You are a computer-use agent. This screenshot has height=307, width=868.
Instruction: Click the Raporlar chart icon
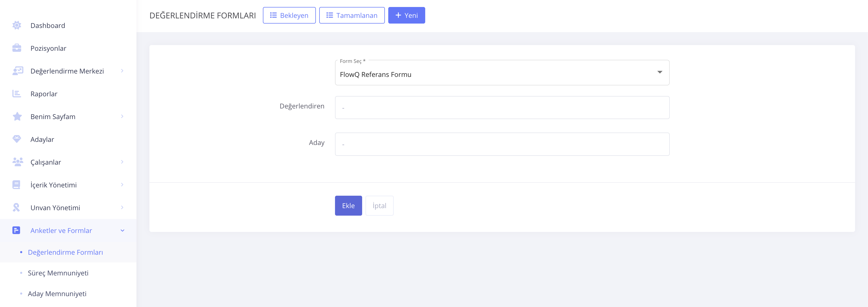click(17, 94)
